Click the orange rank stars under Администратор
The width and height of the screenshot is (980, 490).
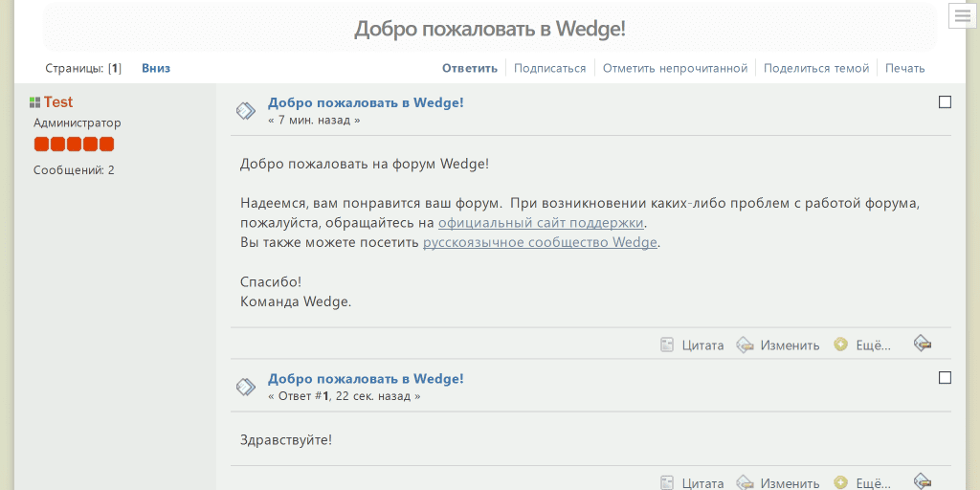click(74, 145)
